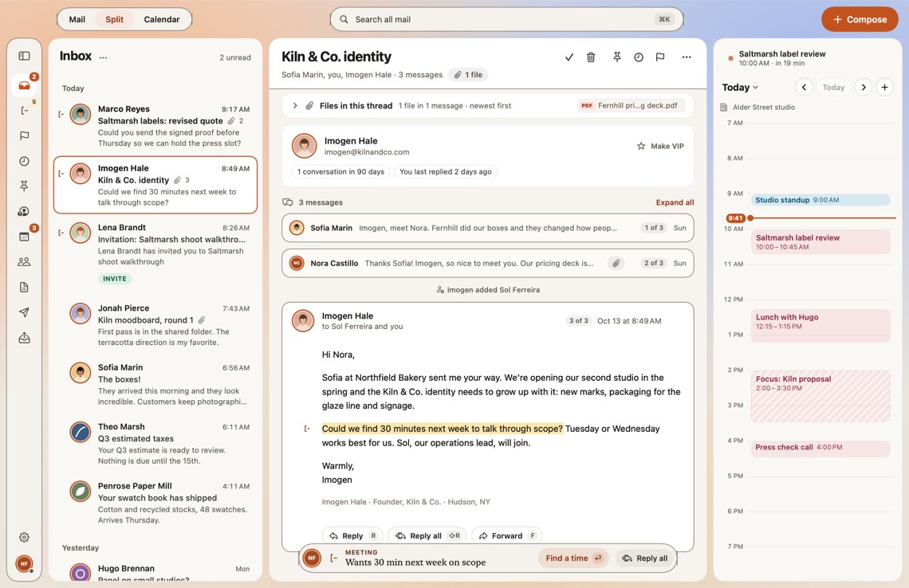Open Fernhill pricing deck PDF attachment
Viewport: 909px width, 588px height.
(630, 105)
